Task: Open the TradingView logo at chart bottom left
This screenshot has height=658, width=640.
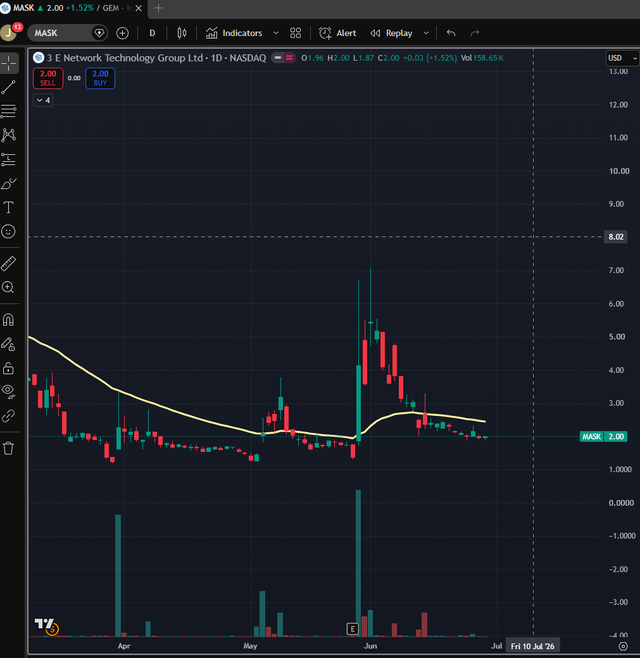Action: pyautogui.click(x=46, y=626)
